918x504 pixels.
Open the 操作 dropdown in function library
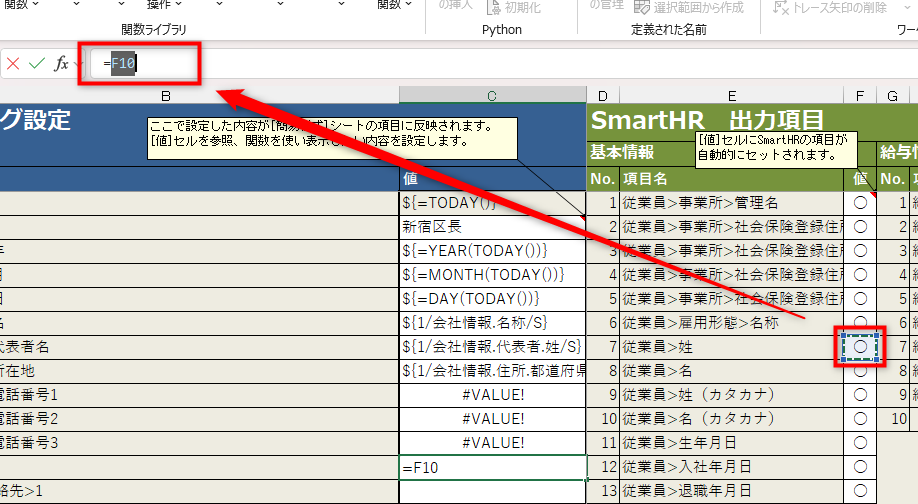pyautogui.click(x=166, y=5)
